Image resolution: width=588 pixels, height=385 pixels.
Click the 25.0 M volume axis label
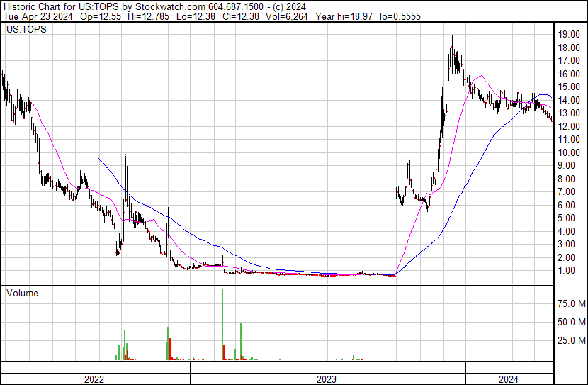[x=570, y=340]
